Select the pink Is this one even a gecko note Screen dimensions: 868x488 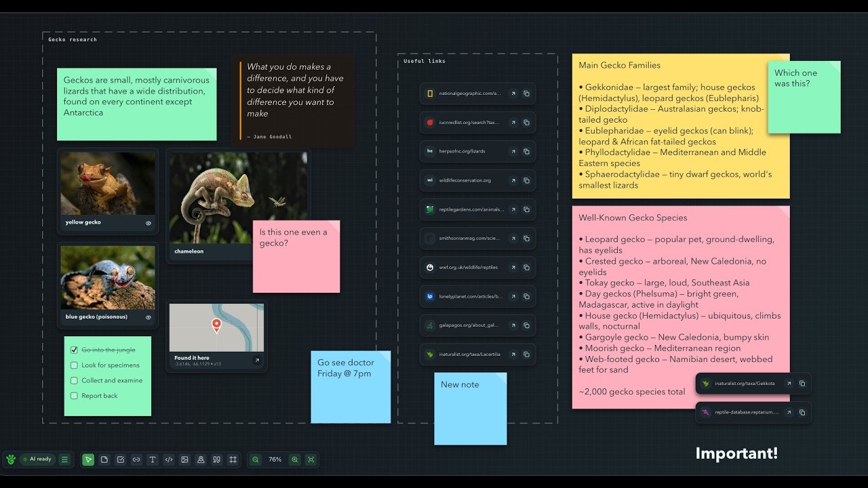click(296, 256)
